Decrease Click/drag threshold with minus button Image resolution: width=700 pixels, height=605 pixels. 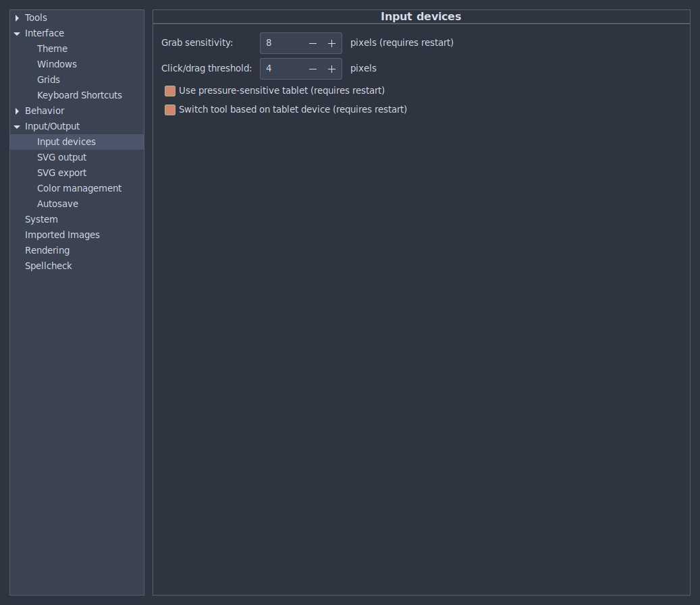click(313, 69)
